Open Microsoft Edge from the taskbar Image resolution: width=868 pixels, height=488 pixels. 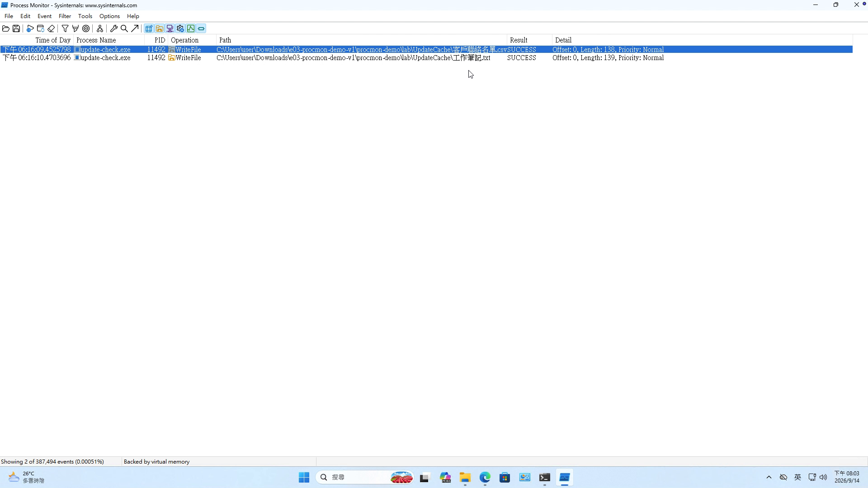click(x=485, y=478)
